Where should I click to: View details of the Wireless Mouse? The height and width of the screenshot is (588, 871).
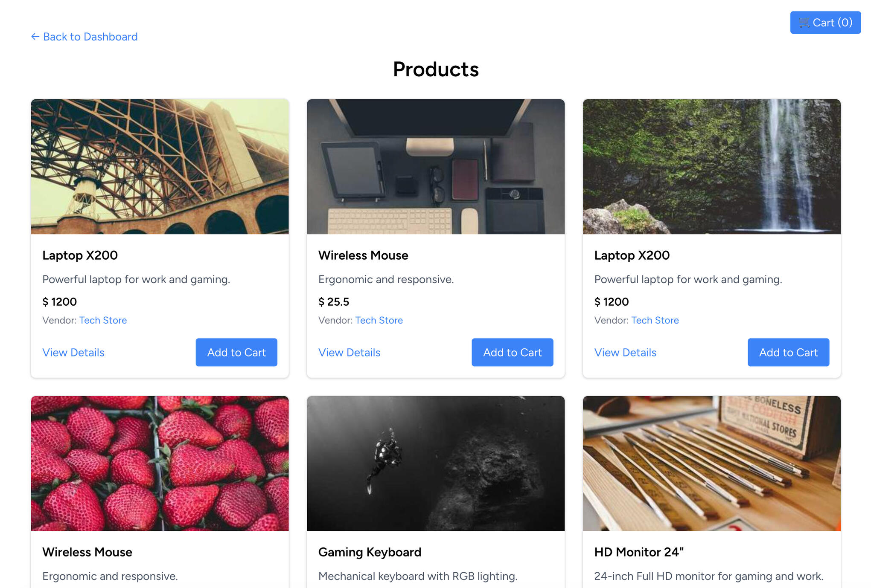349,352
